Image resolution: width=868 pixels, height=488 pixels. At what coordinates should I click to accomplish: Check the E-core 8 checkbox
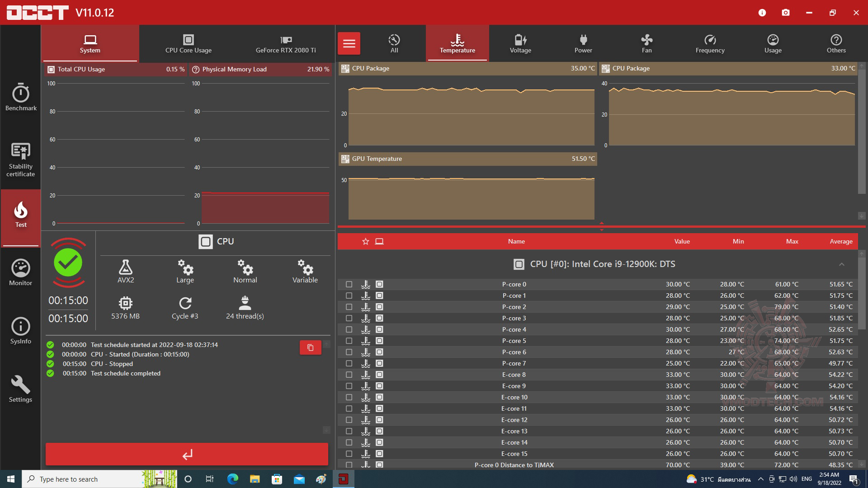tap(349, 375)
